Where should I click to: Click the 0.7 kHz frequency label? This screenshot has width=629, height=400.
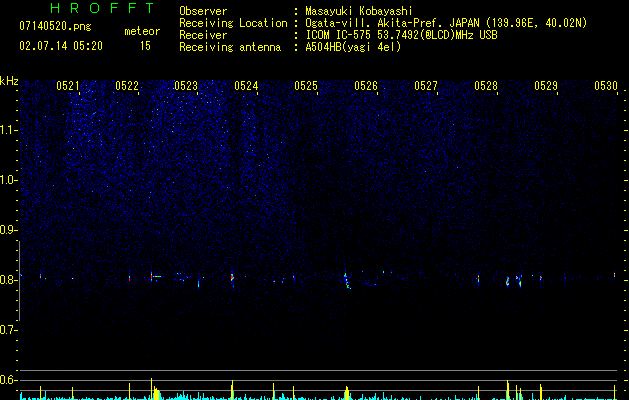pos(9,330)
